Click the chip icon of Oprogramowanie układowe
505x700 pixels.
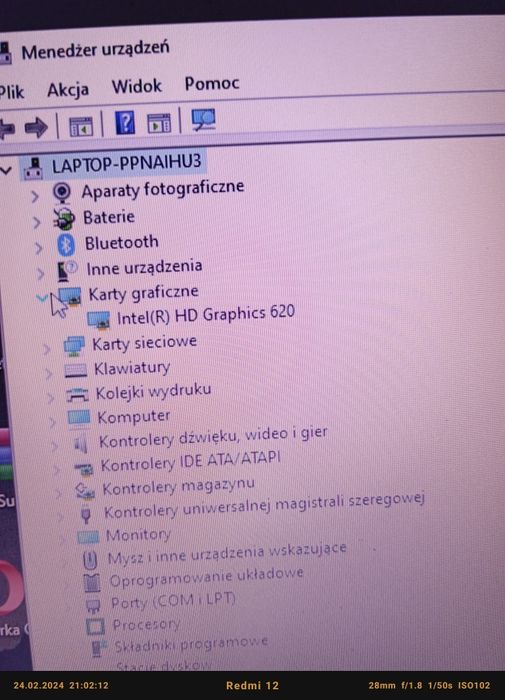[x=92, y=582]
